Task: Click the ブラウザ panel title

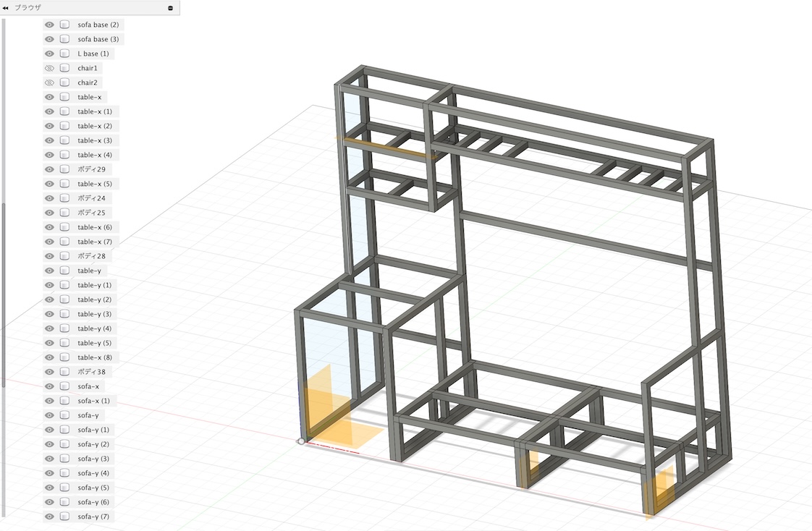Action: [x=28, y=8]
